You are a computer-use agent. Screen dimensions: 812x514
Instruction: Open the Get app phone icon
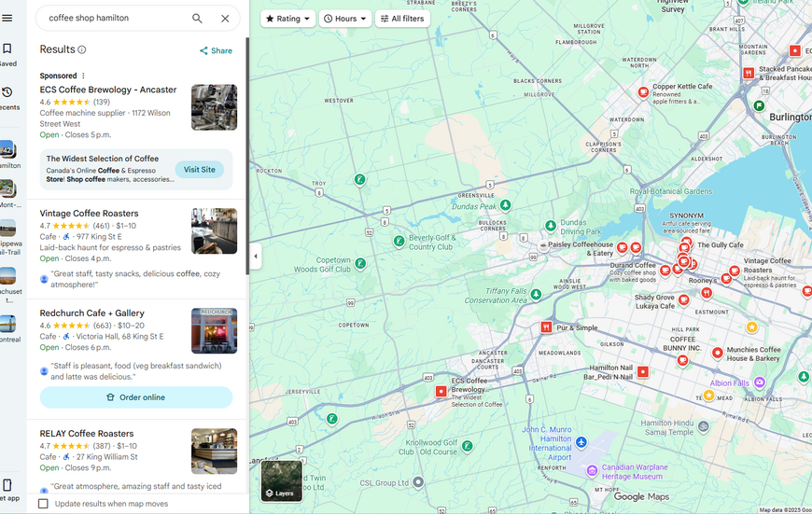7,485
